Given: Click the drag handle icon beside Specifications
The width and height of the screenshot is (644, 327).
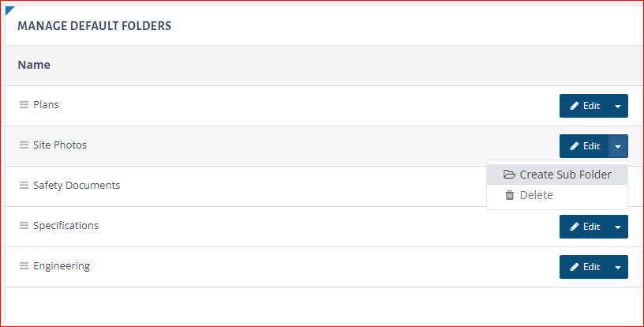Looking at the screenshot, I should pyautogui.click(x=24, y=226).
